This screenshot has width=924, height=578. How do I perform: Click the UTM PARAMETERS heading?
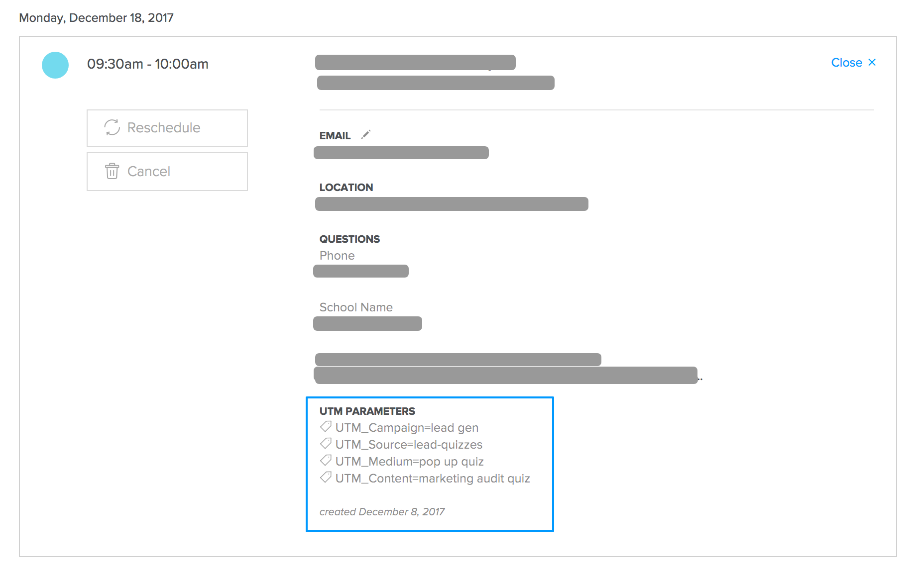click(367, 411)
